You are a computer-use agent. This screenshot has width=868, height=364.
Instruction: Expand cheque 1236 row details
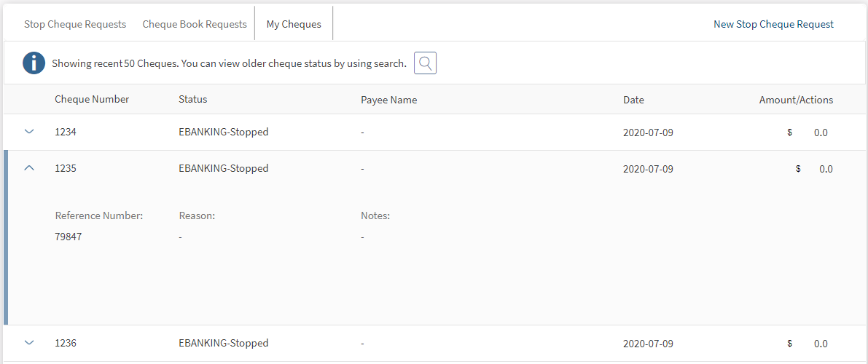point(29,343)
